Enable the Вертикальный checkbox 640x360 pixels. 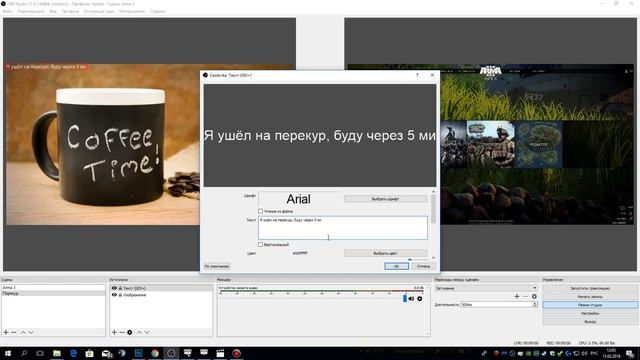coord(260,244)
